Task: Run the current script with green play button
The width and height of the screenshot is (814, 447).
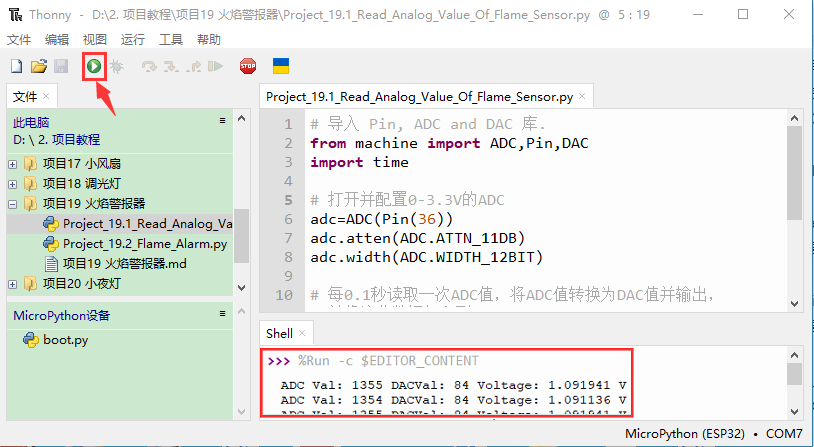Action: tap(94, 67)
